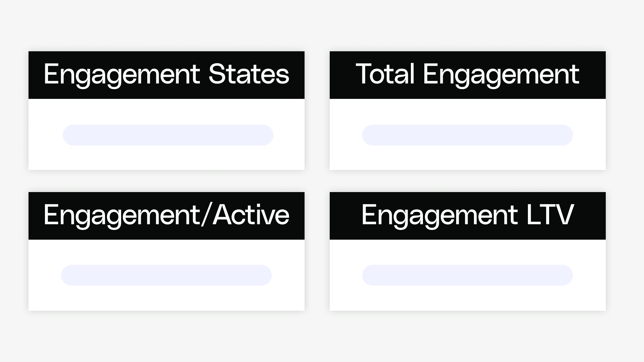This screenshot has height=362, width=644.
Task: Open the Total Engagement card
Action: (468, 111)
